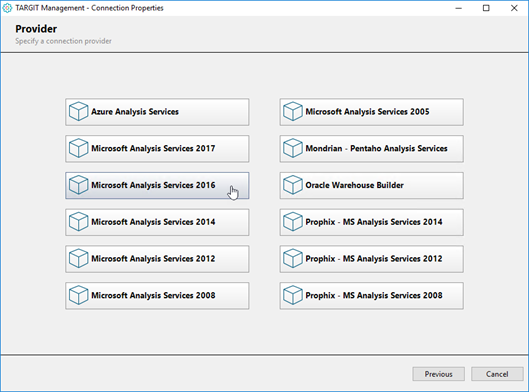
Task: Choose the Microsoft Analysis Services 2014 label
Action: click(x=153, y=222)
